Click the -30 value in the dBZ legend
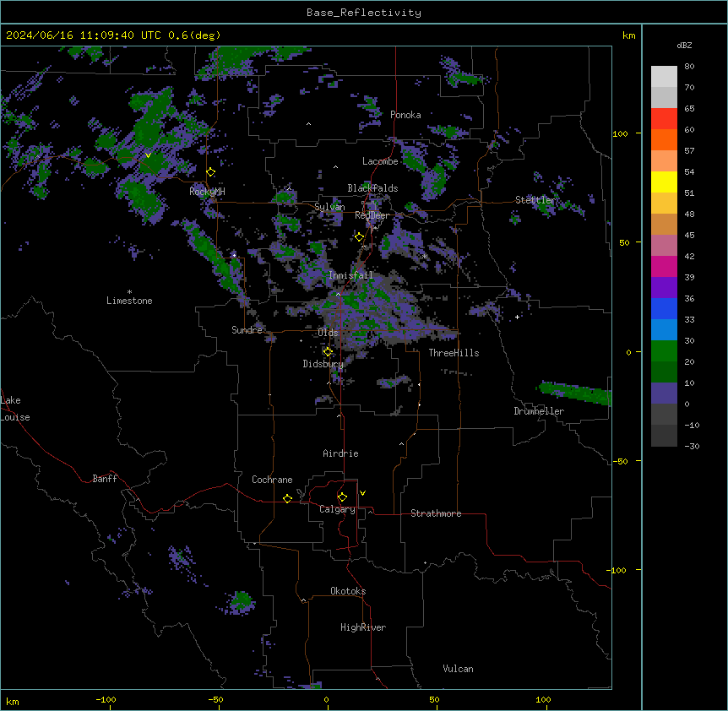The height and width of the screenshot is (711, 728). click(692, 447)
